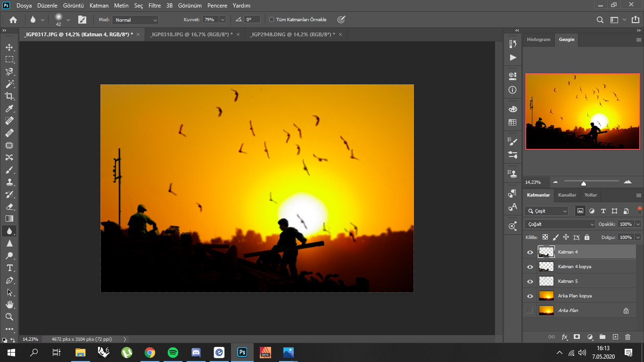Select the Hand tool
Screen dimensions: 644x362
pos(9,304)
